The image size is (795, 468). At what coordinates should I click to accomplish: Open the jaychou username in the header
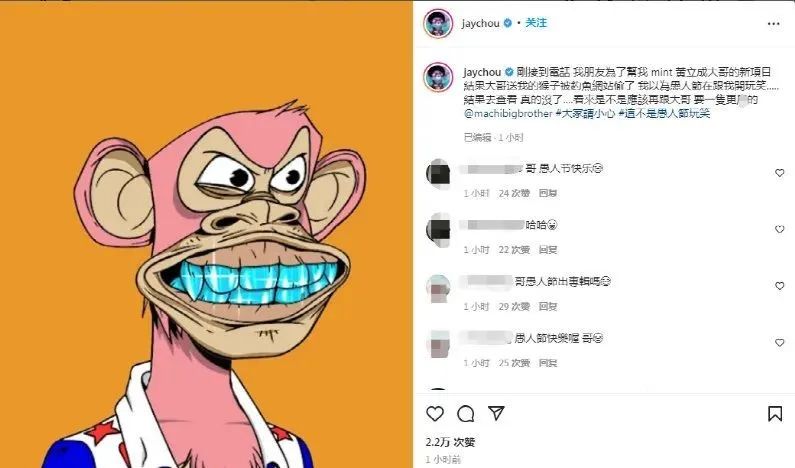point(480,23)
